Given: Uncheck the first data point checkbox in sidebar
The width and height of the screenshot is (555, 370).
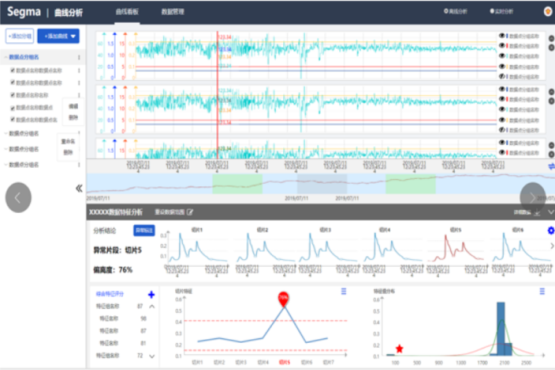Looking at the screenshot, I should (12, 70).
